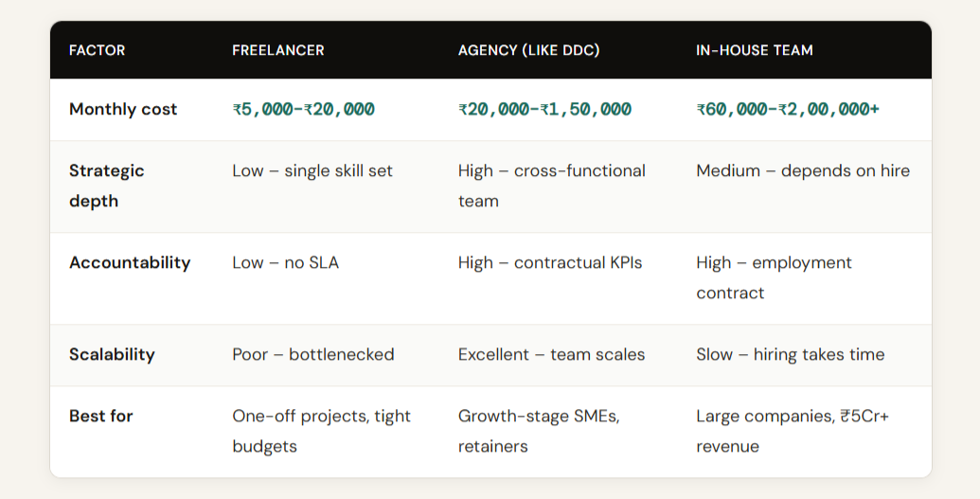This screenshot has width=980, height=499.
Task: Click 'Excellent – team scales' cell
Action: coord(551,355)
